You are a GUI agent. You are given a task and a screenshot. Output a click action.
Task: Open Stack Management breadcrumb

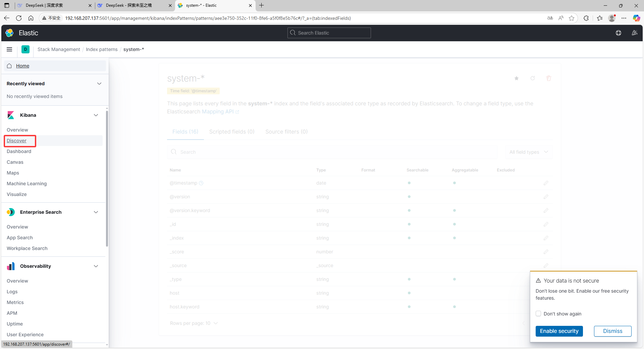[59, 49]
